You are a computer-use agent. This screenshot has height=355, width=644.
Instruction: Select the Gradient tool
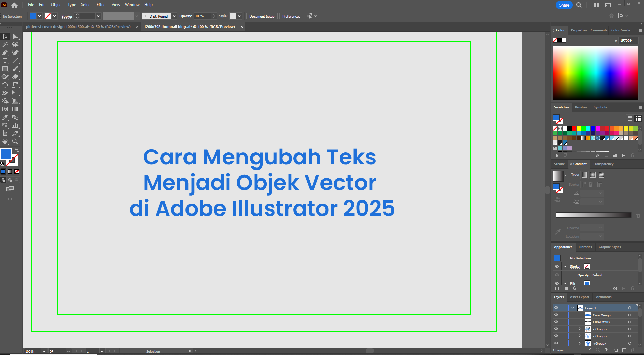point(15,109)
